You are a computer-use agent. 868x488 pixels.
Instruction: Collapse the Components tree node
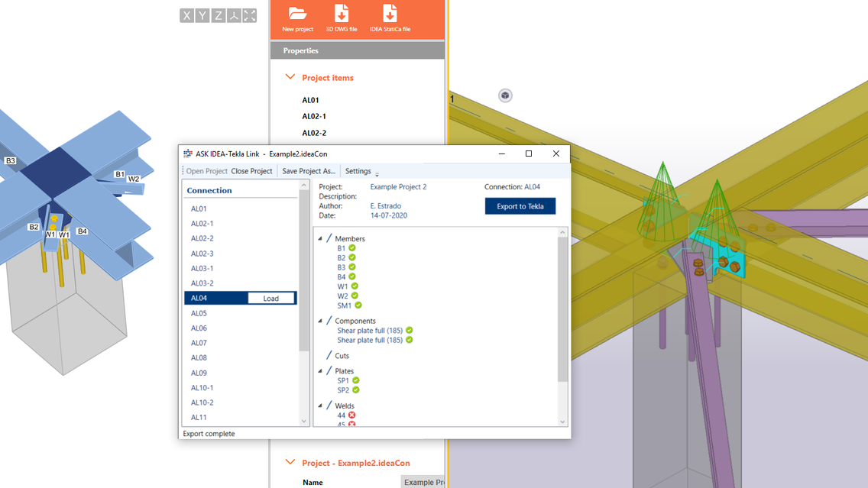point(320,321)
